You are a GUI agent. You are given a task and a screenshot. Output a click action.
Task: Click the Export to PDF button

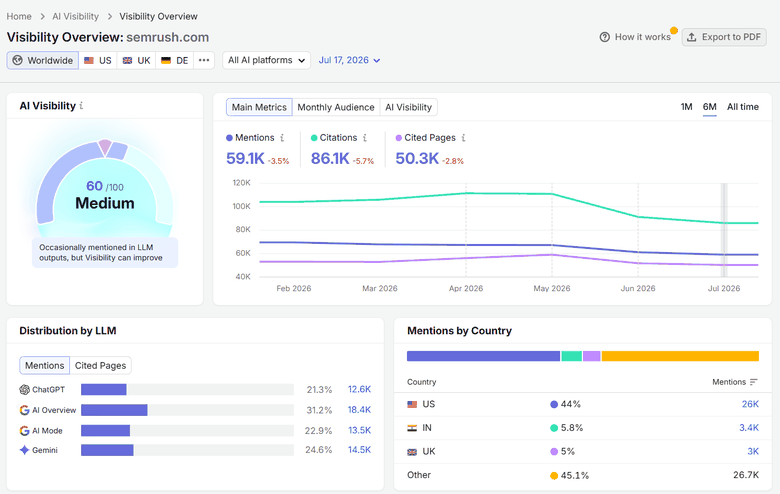coord(724,37)
